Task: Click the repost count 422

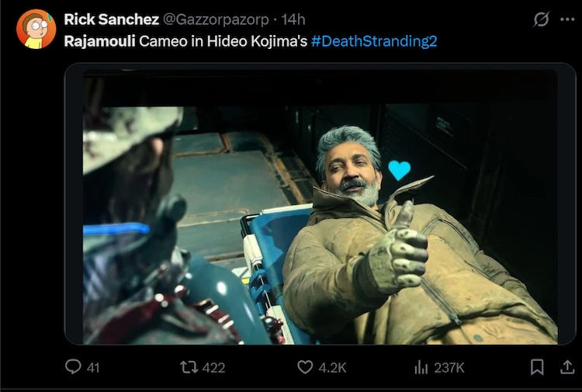Action: [213, 367]
